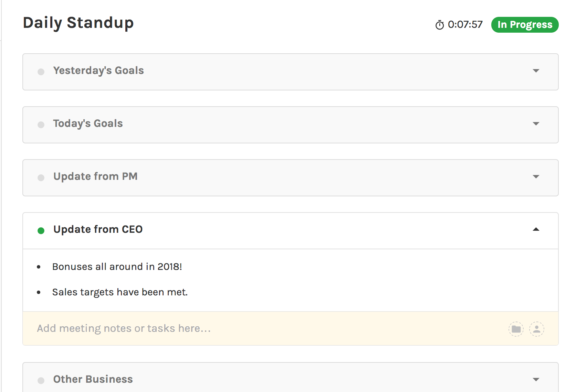Click in the Add meeting notes field
This screenshot has width=566, height=392.
[241, 328]
